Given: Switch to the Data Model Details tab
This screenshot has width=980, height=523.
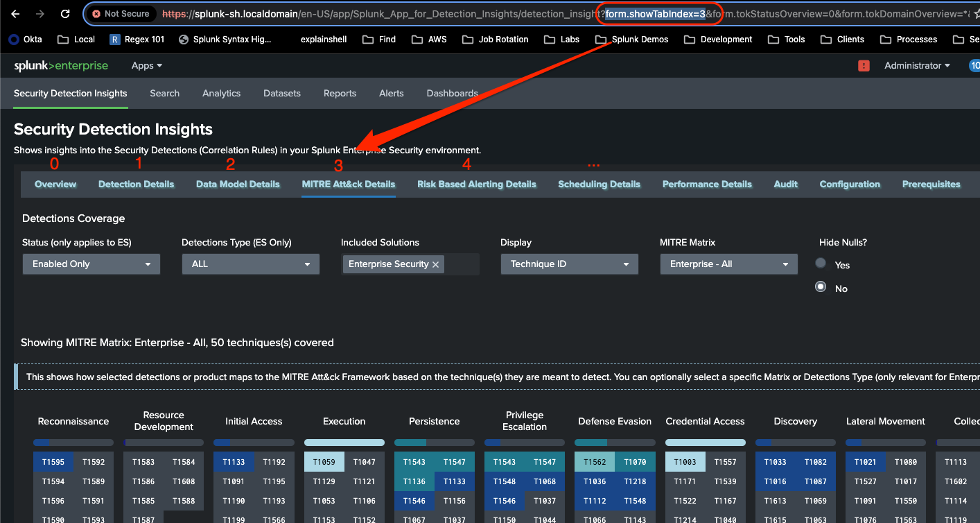Looking at the screenshot, I should click(238, 185).
